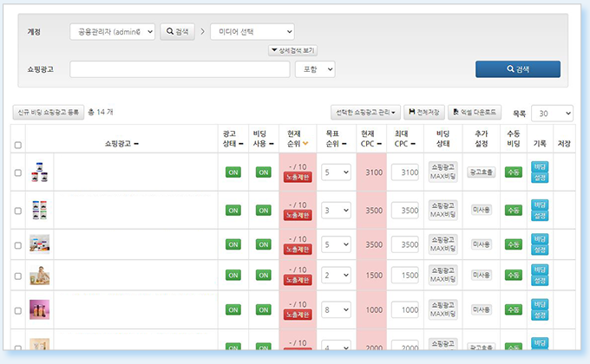This screenshot has width=590, height=364.
Task: Click green 수동 bidding button in first row
Action: coord(514,172)
